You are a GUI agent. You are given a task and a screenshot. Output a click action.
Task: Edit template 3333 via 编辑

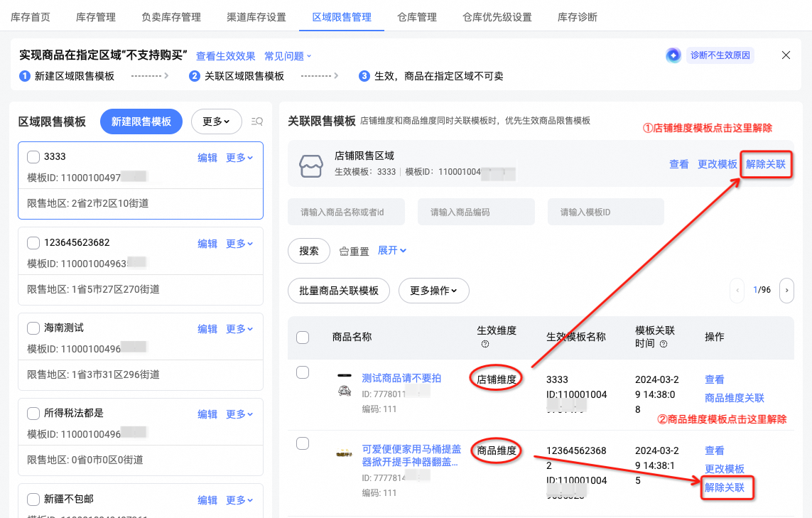pos(207,158)
